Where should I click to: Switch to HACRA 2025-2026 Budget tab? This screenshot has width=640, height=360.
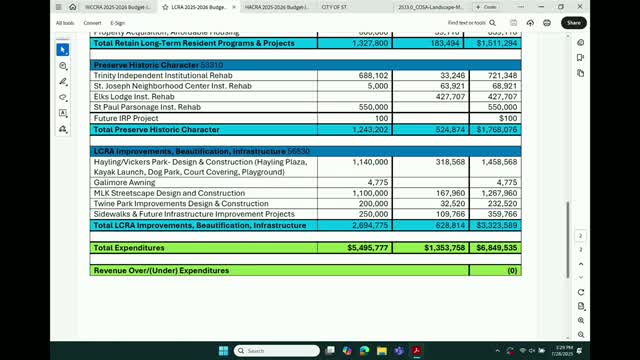[x=277, y=7]
